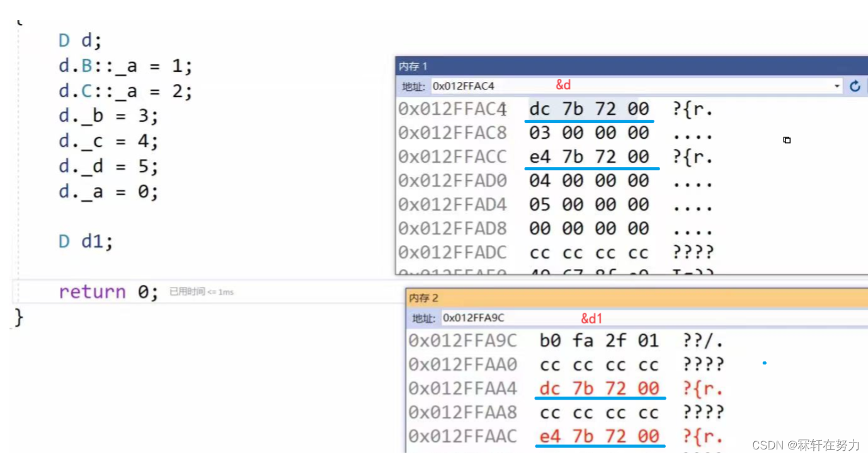Click bytes '05 00 00 00' in Memory 1
Viewport: 868px width, 457px height.
pos(589,205)
